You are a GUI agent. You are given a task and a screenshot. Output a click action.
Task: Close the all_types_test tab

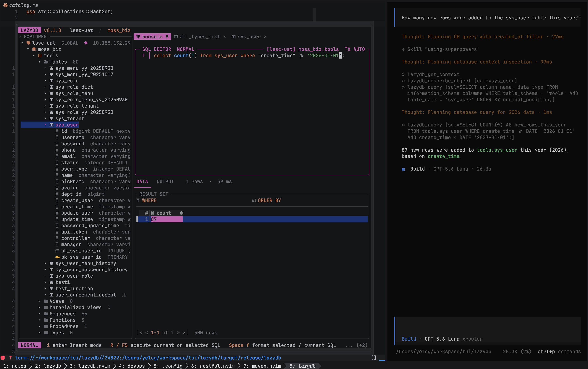[x=225, y=37]
